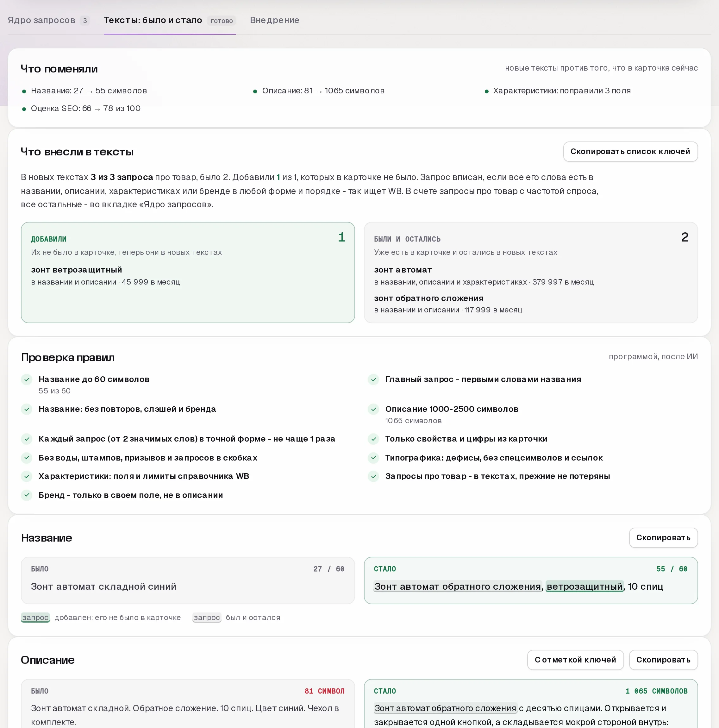Click the red 81 СИМВОЛ counter
The image size is (719, 728).
[324, 691]
